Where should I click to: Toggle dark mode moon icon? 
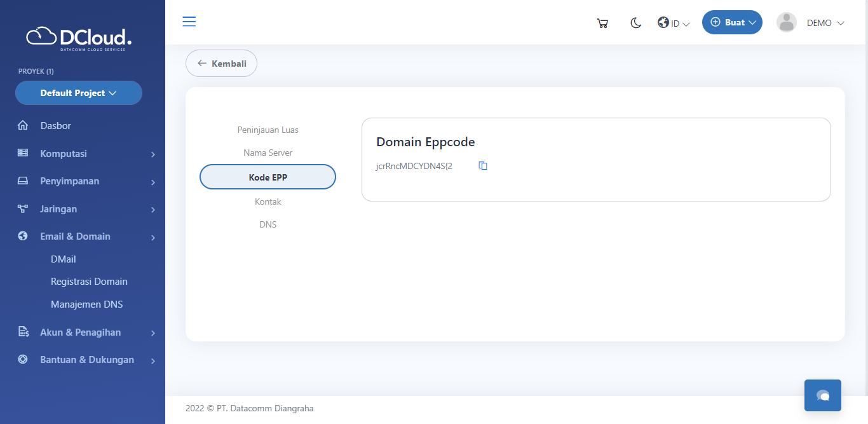click(x=635, y=23)
